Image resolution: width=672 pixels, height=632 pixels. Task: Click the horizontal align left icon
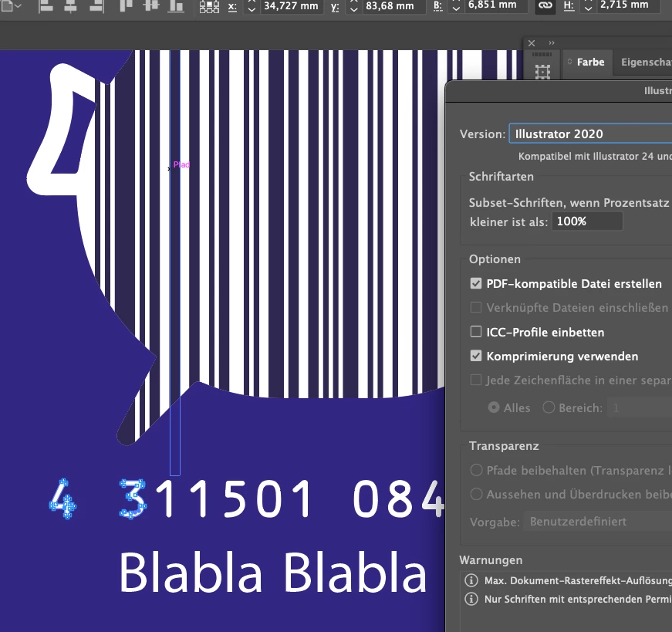pos(46,5)
